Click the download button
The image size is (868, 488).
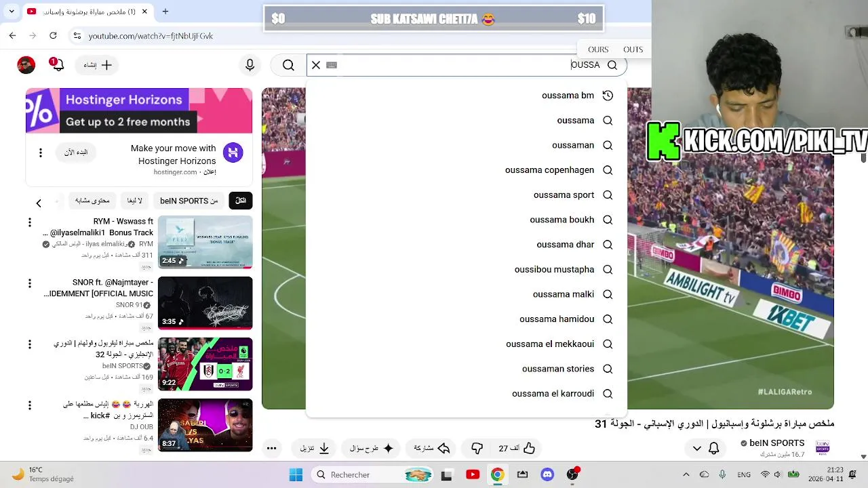click(315, 448)
